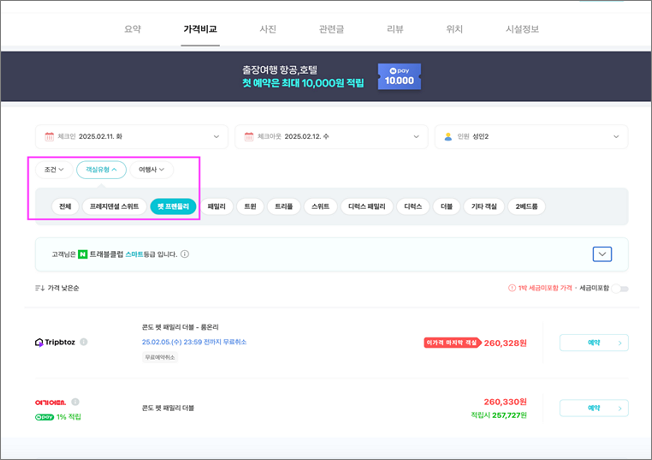Select the 전체 room type chip
The image size is (652, 460).
tap(65, 206)
